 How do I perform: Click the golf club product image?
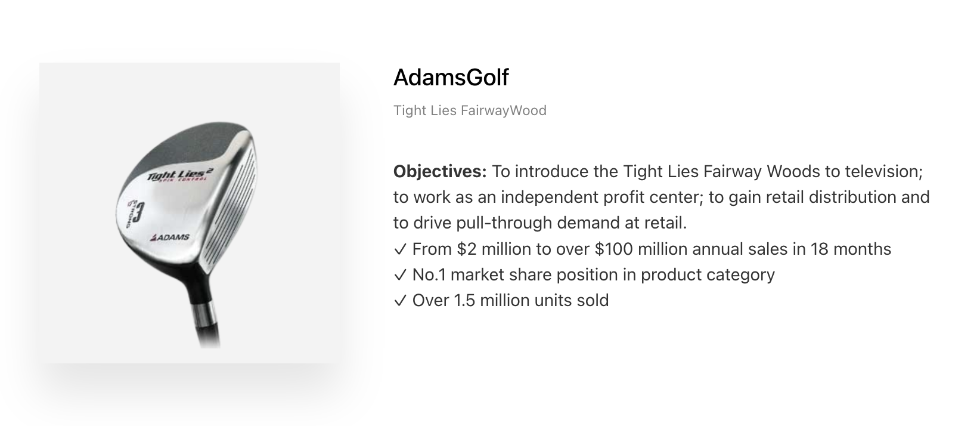pyautogui.click(x=190, y=213)
